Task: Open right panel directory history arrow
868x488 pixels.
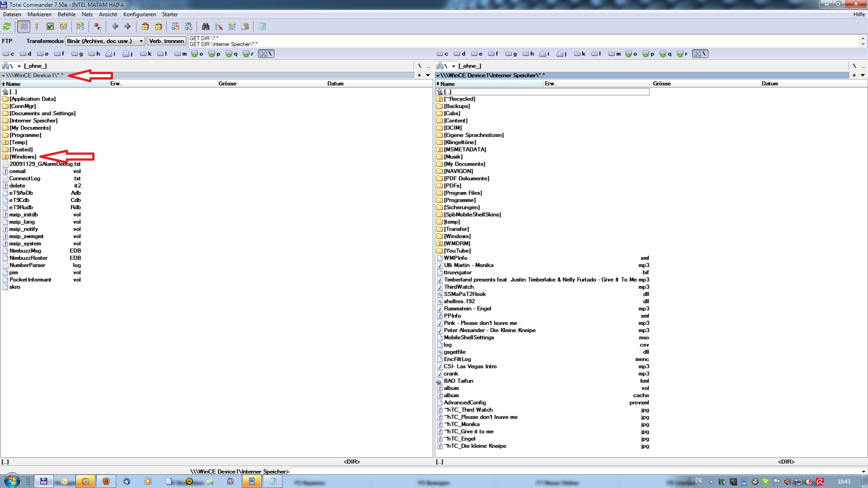Action: click(863, 75)
